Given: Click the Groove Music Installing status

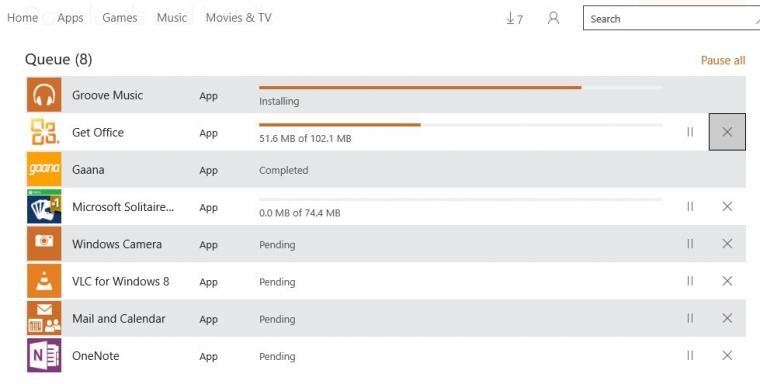Looking at the screenshot, I should click(x=279, y=101).
